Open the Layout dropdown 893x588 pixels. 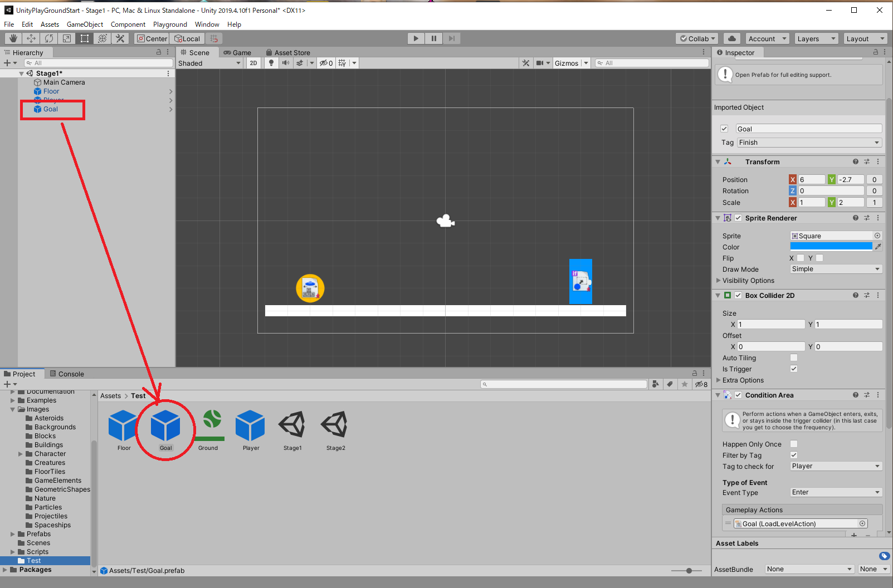pyautogui.click(x=865, y=38)
